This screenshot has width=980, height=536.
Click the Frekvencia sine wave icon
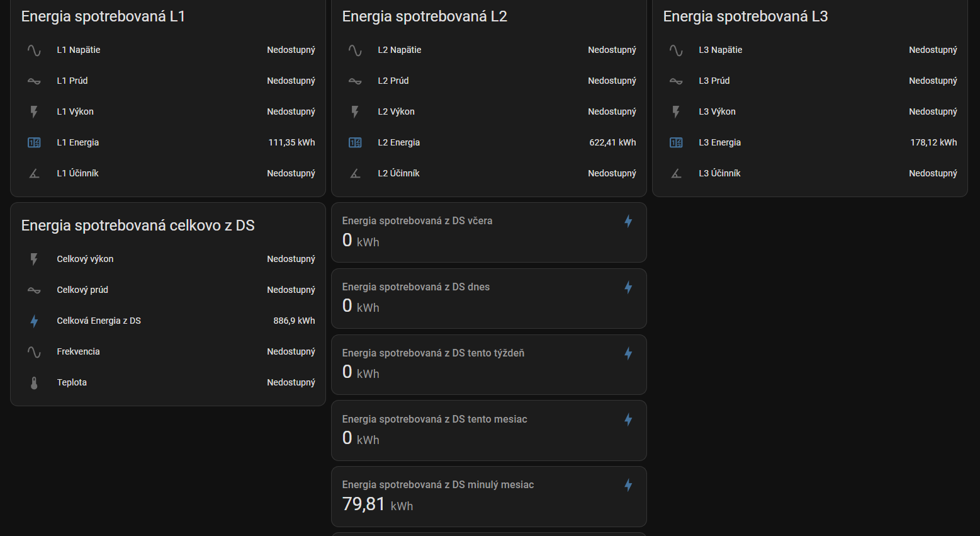(34, 352)
